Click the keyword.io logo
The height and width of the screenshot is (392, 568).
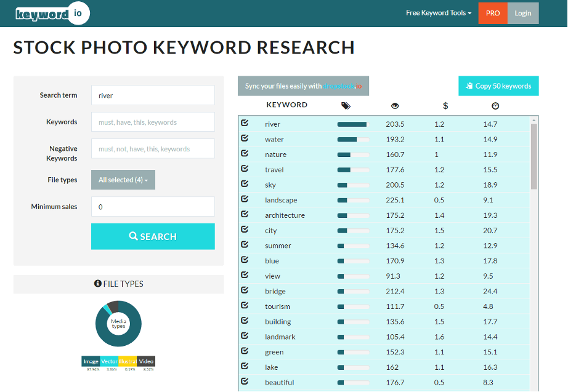53,14
